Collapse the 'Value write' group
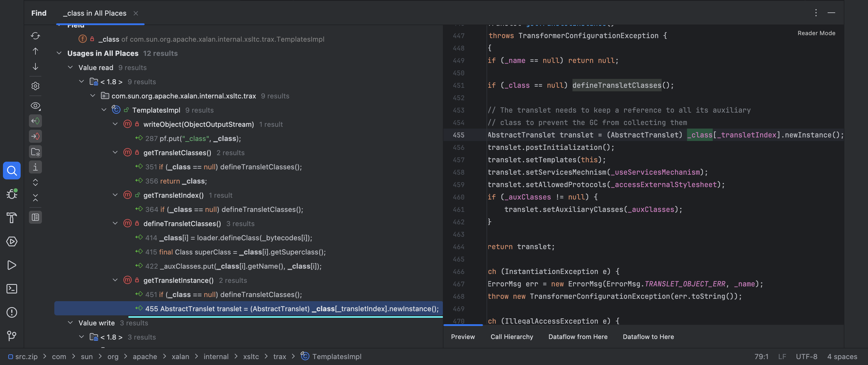Screen dimensions: 868x365 (70, 322)
